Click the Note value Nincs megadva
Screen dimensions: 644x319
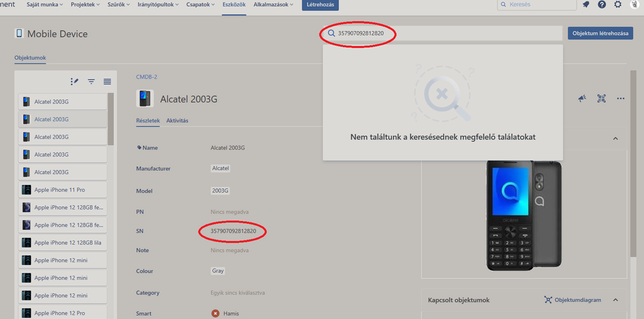(x=229, y=250)
